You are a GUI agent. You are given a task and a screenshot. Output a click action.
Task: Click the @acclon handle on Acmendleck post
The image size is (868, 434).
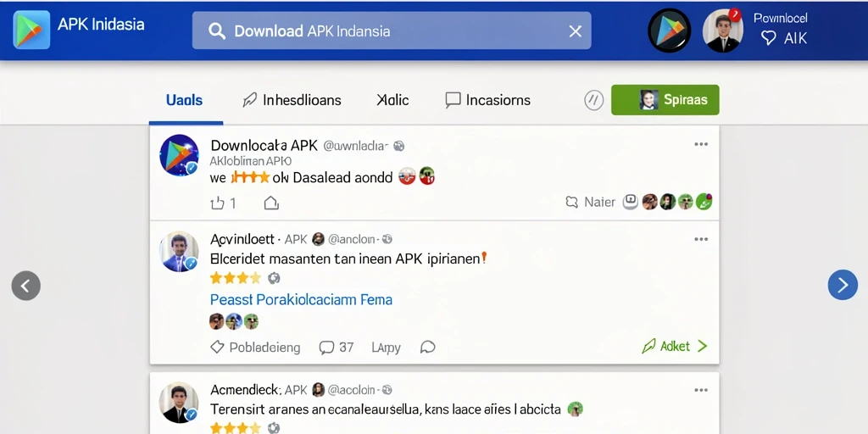(x=352, y=390)
